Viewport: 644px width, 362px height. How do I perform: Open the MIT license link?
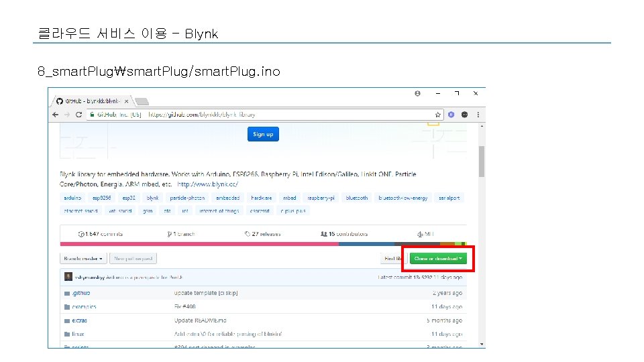click(x=425, y=234)
